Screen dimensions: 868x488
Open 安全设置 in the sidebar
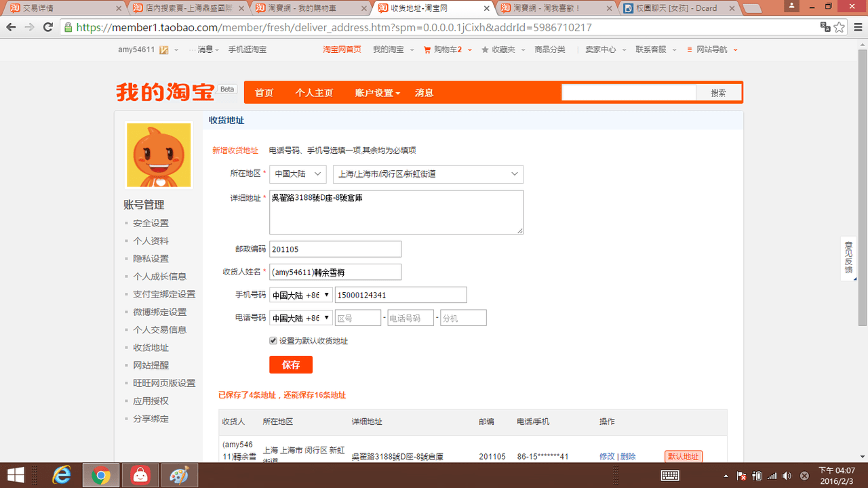pyautogui.click(x=151, y=223)
